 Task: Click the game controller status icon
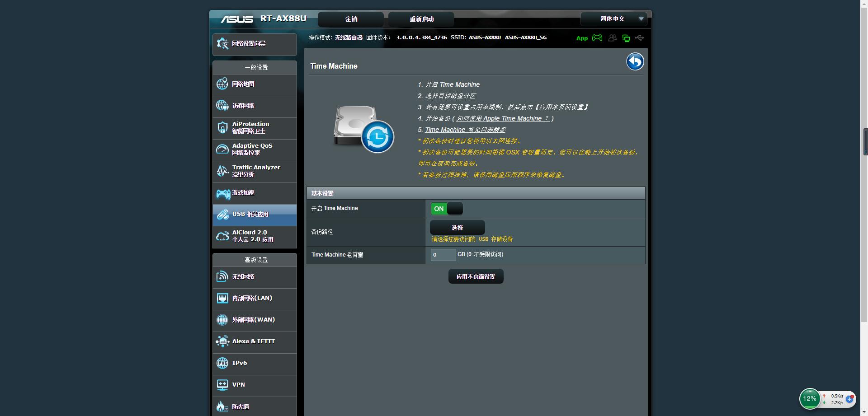597,38
